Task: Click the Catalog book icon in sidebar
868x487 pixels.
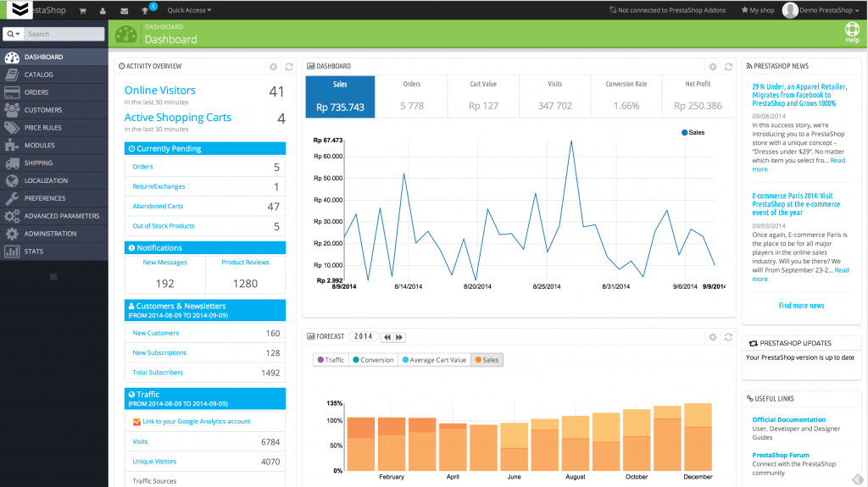Action: [x=12, y=75]
